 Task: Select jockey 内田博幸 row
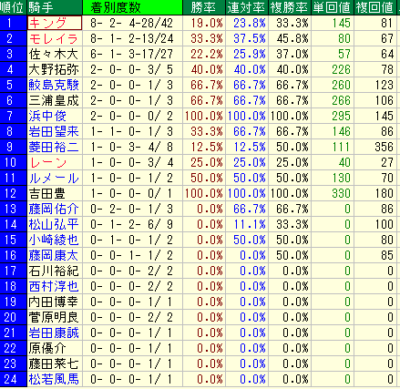click(54, 302)
